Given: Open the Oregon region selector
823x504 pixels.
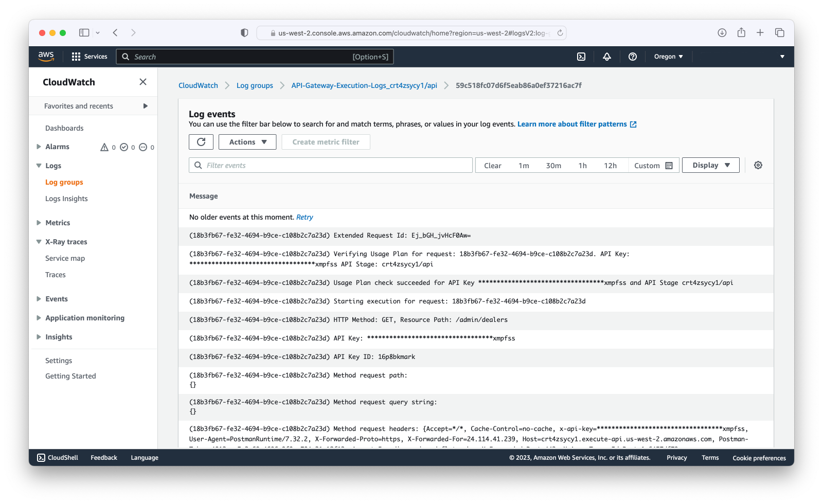Looking at the screenshot, I should tap(668, 57).
